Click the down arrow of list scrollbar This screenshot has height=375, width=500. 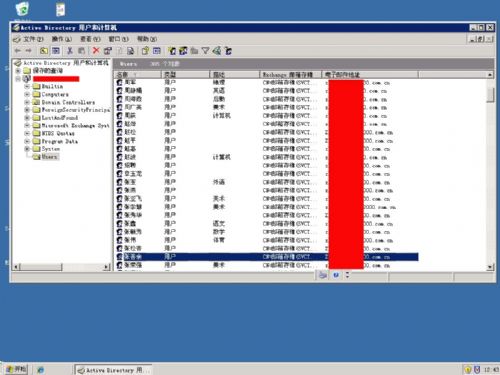(x=490, y=267)
